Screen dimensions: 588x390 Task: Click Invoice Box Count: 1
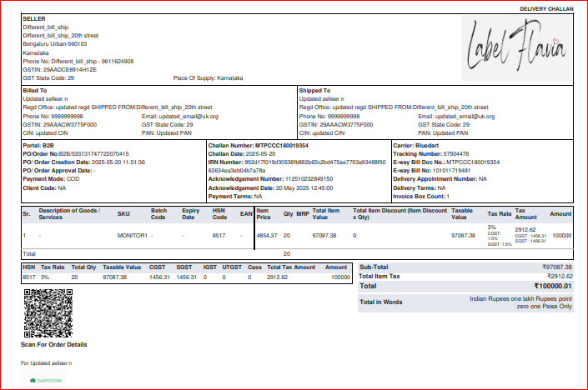click(421, 197)
